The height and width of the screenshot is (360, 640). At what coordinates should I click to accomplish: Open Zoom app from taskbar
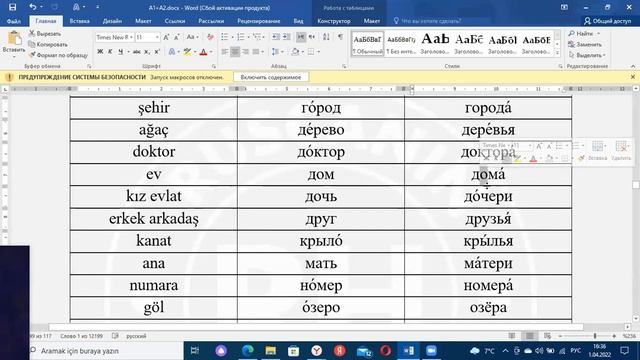point(431,351)
